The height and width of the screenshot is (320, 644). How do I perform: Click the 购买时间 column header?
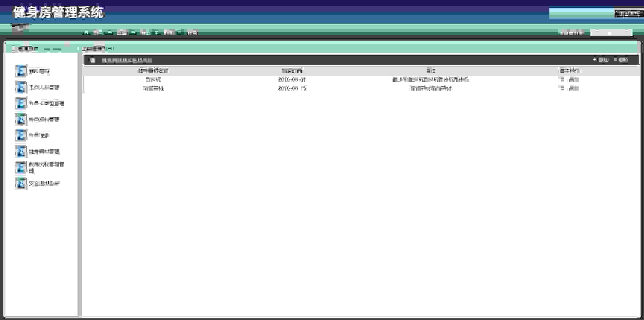coord(292,71)
